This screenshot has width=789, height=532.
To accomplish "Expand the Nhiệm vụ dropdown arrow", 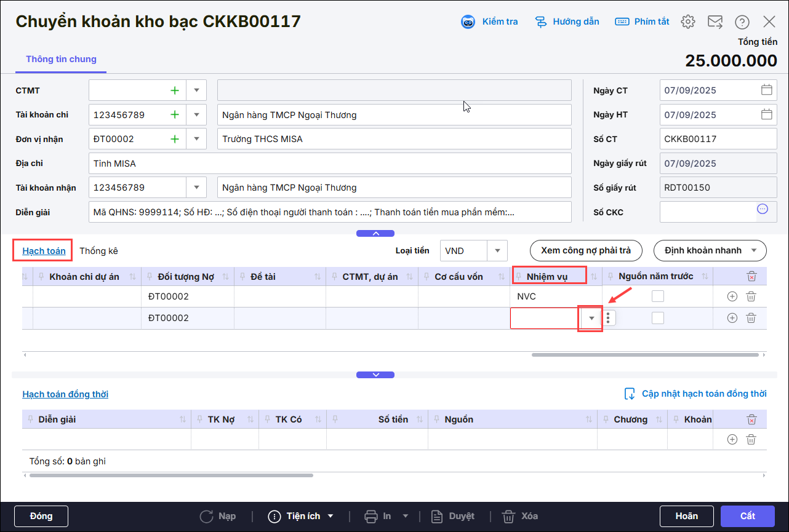I will pyautogui.click(x=591, y=318).
